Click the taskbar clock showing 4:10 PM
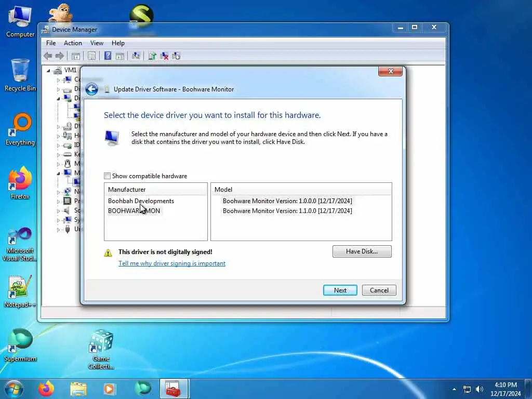Image resolution: width=532 pixels, height=399 pixels. [x=506, y=389]
